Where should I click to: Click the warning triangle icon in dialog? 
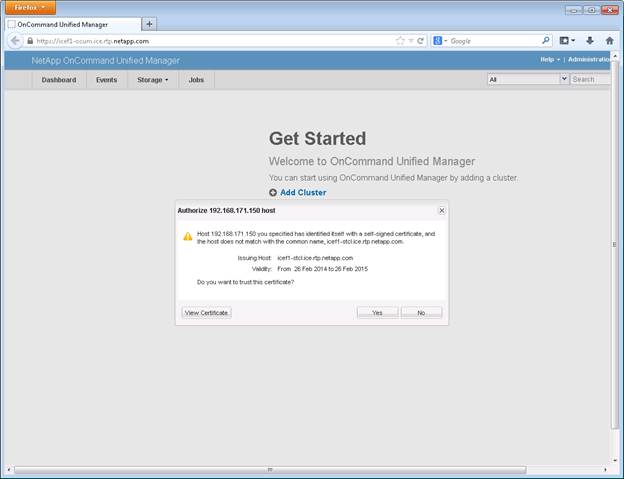pos(187,236)
